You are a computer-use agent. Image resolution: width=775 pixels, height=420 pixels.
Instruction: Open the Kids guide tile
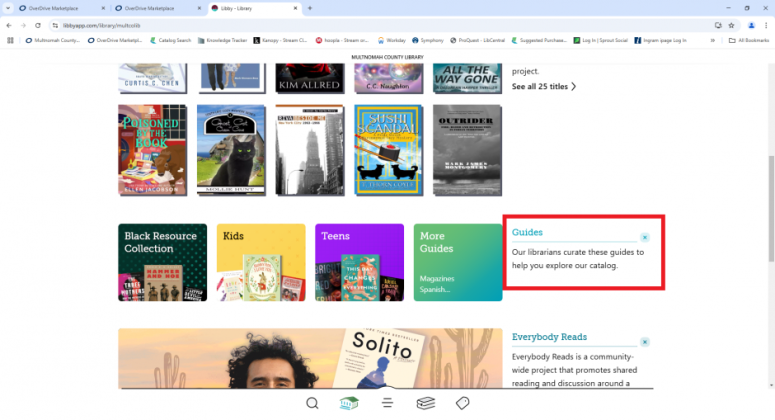261,262
